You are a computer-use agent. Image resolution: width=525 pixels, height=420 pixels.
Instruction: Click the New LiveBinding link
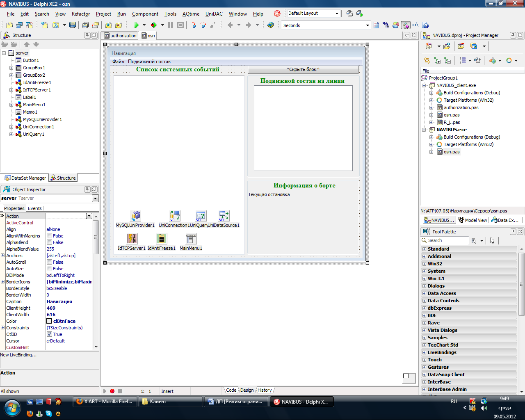18,355
